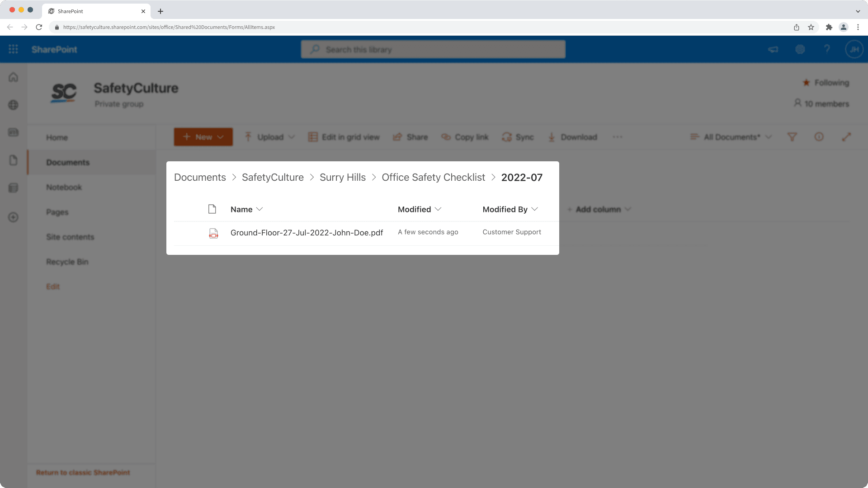This screenshot has width=868, height=488.
Task: Open Site contents in sidebar
Action: pos(70,237)
